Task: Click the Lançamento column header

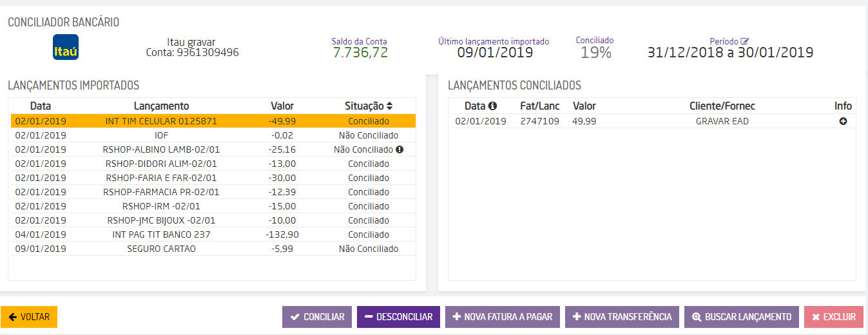Action: pyautogui.click(x=161, y=106)
